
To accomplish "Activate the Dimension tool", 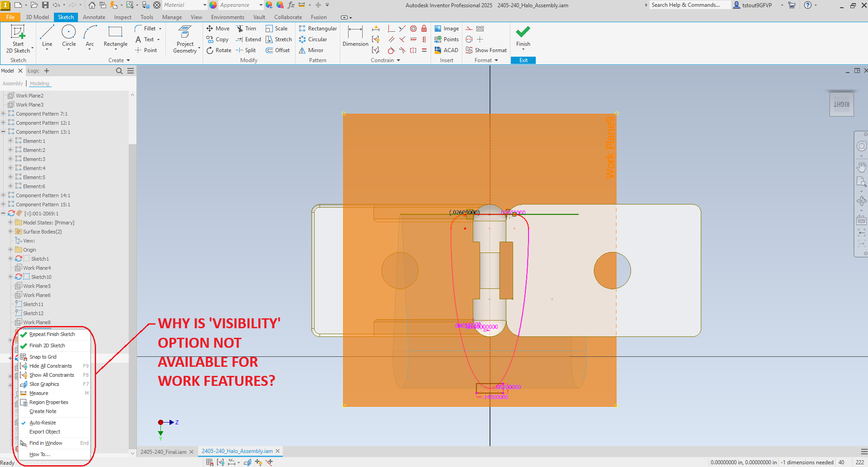I will pyautogui.click(x=355, y=36).
